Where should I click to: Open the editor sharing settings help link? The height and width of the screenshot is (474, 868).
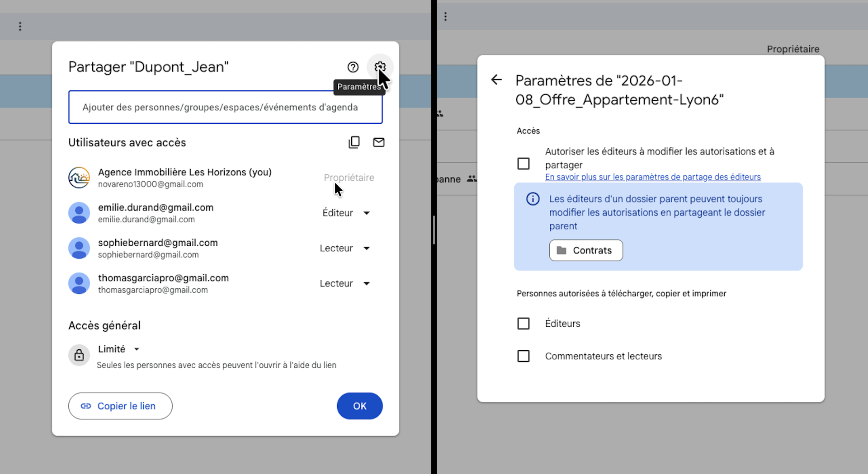coord(652,177)
